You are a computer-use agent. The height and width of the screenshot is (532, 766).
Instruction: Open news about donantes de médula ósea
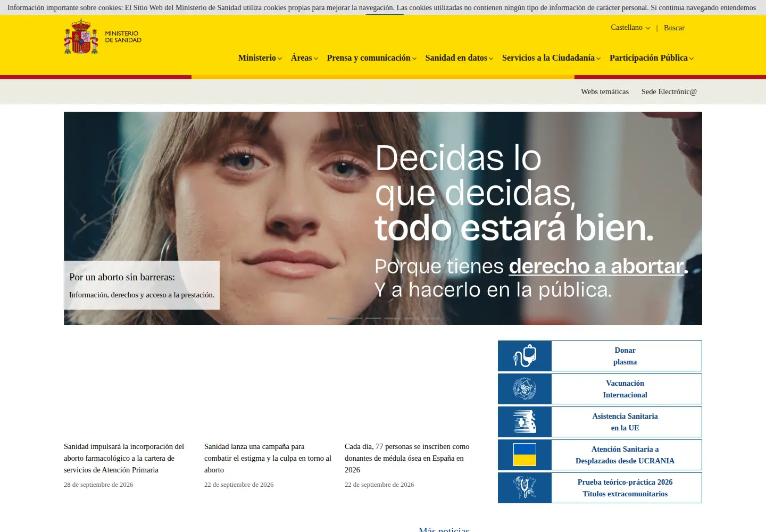tap(407, 458)
